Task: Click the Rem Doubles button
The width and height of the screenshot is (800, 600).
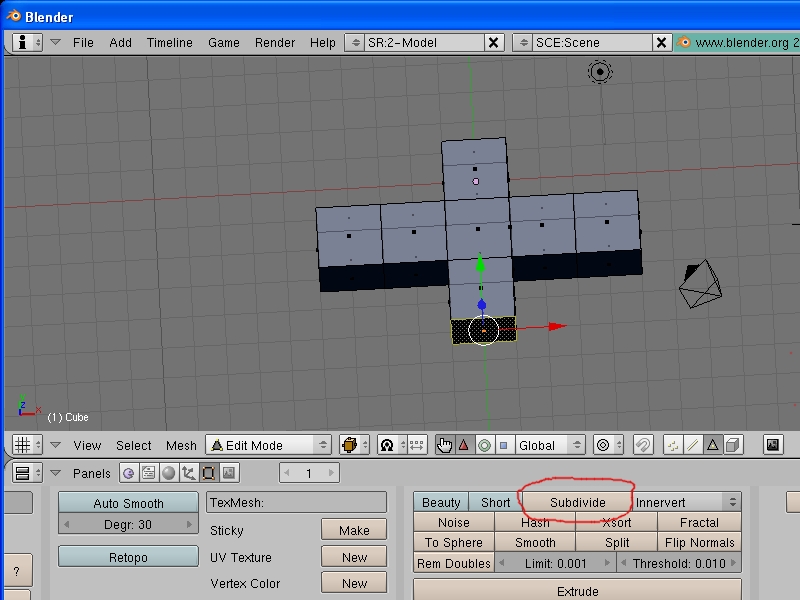Action: pyautogui.click(x=454, y=563)
